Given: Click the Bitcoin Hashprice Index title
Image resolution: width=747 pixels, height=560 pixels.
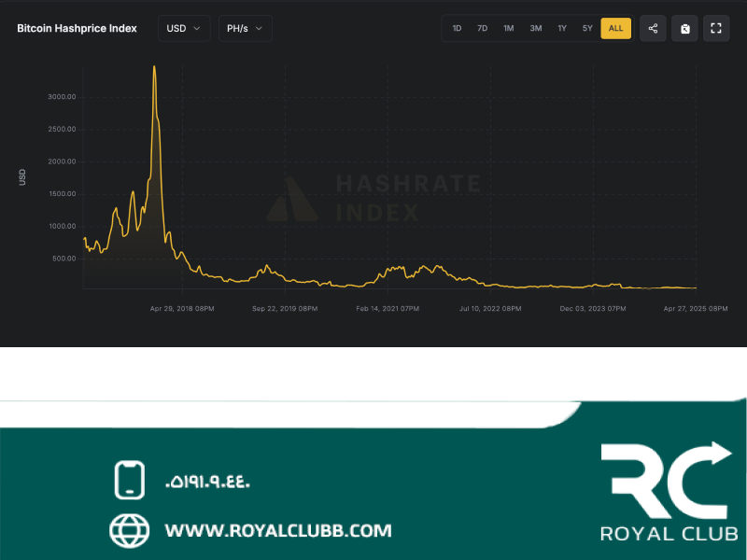Looking at the screenshot, I should (x=77, y=29).
